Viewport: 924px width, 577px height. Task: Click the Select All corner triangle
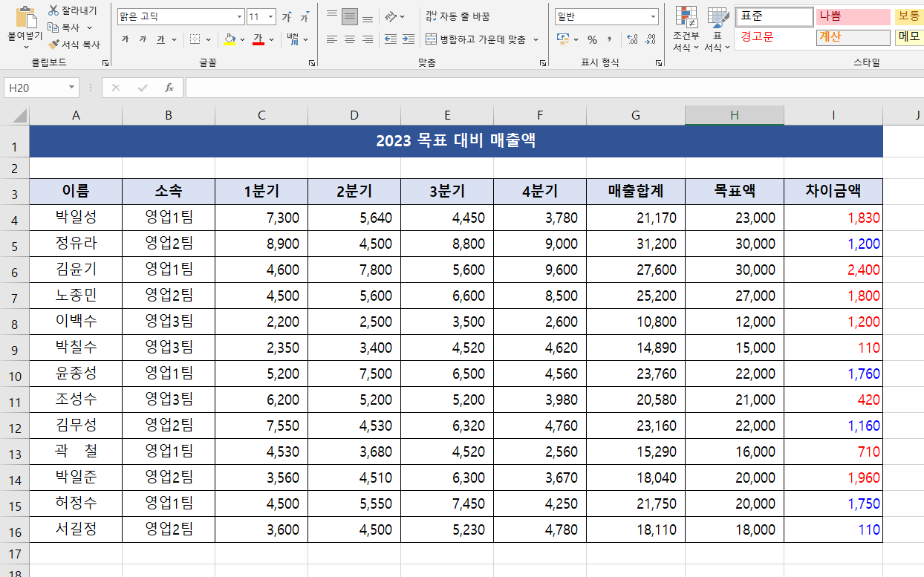[x=20, y=115]
